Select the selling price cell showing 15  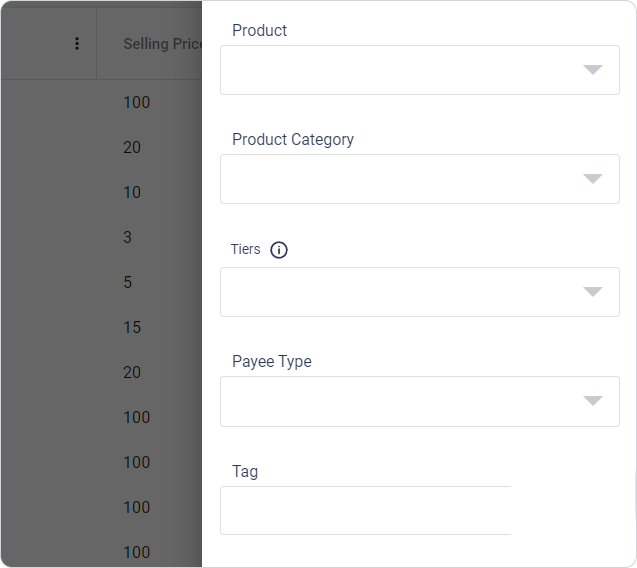coord(132,327)
